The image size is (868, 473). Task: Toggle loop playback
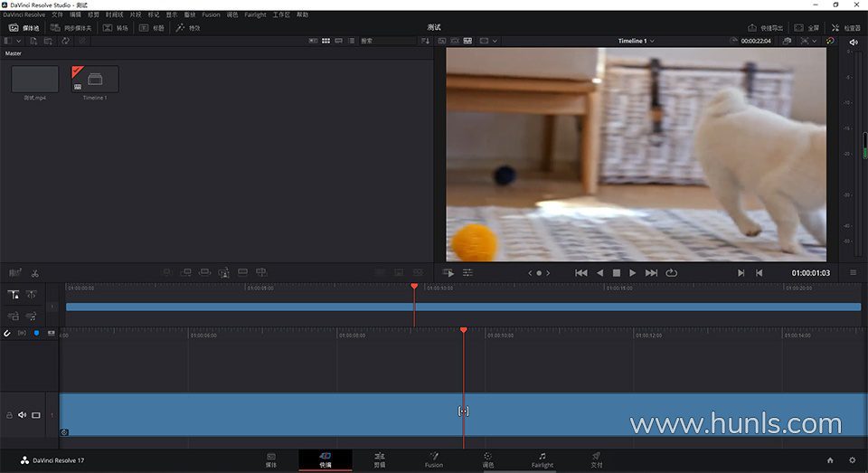point(671,273)
